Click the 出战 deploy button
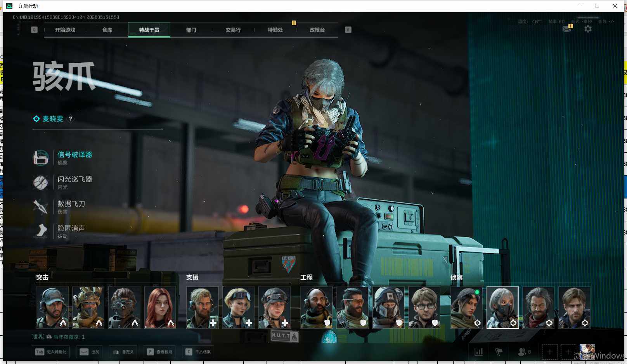The image size is (627, 364). coord(89,352)
